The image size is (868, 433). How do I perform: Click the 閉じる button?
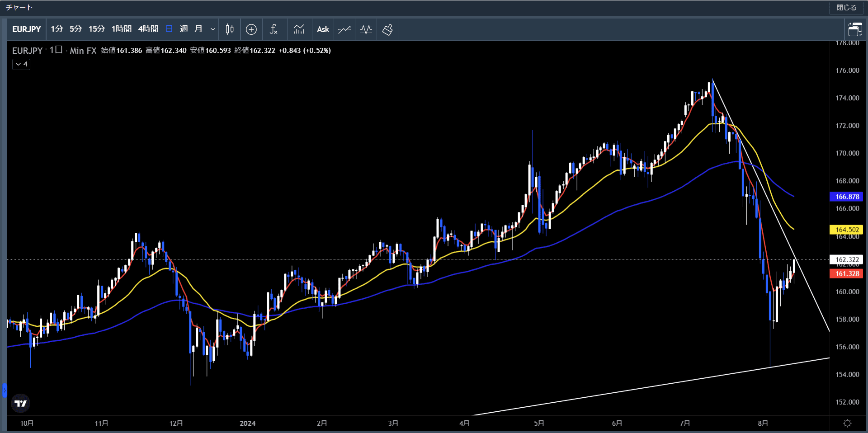846,8
